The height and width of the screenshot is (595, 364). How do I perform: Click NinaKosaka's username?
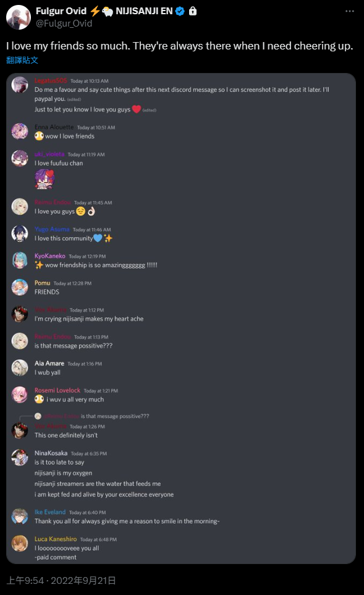[x=51, y=453]
